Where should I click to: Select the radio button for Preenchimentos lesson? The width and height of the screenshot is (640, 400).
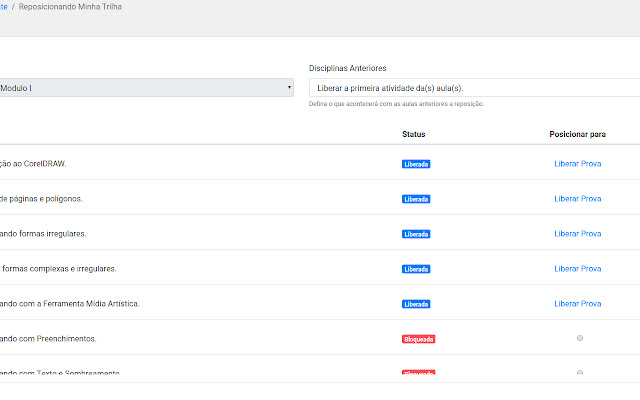(x=579, y=338)
